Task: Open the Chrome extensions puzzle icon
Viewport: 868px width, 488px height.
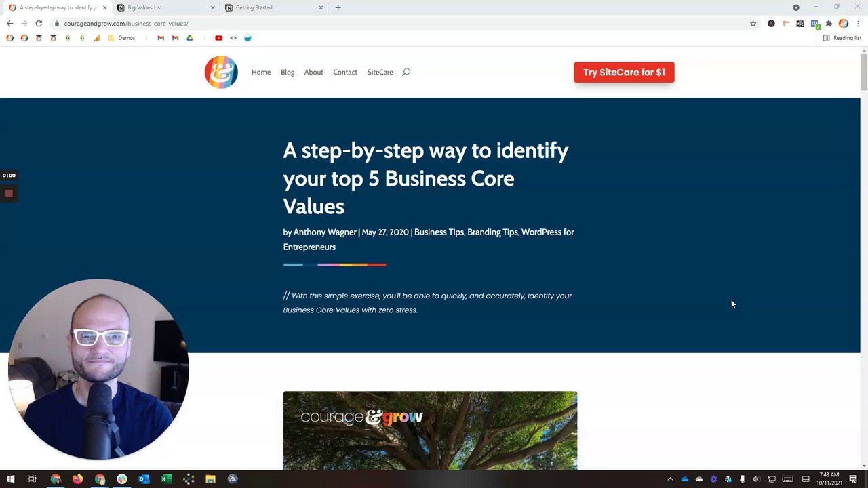Action: point(829,24)
